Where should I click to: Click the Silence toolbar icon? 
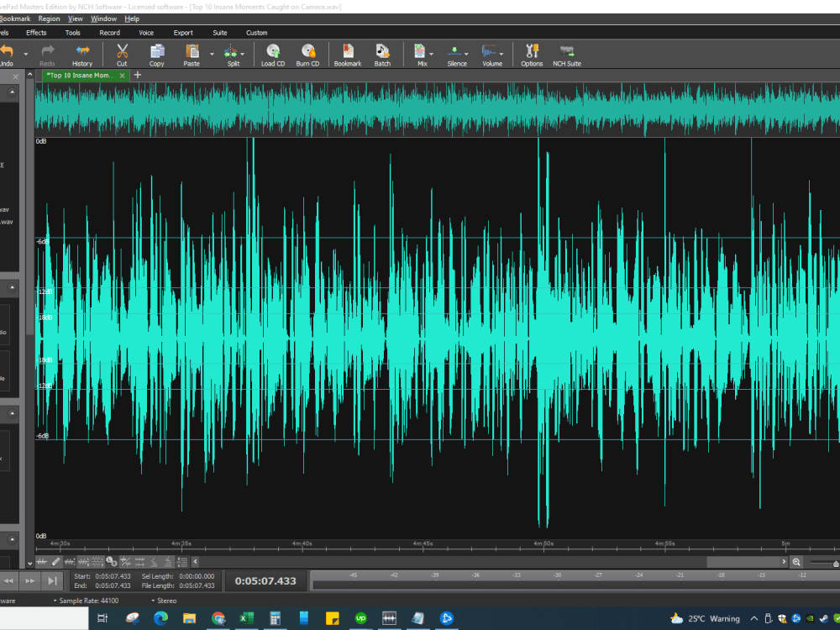[x=454, y=51]
